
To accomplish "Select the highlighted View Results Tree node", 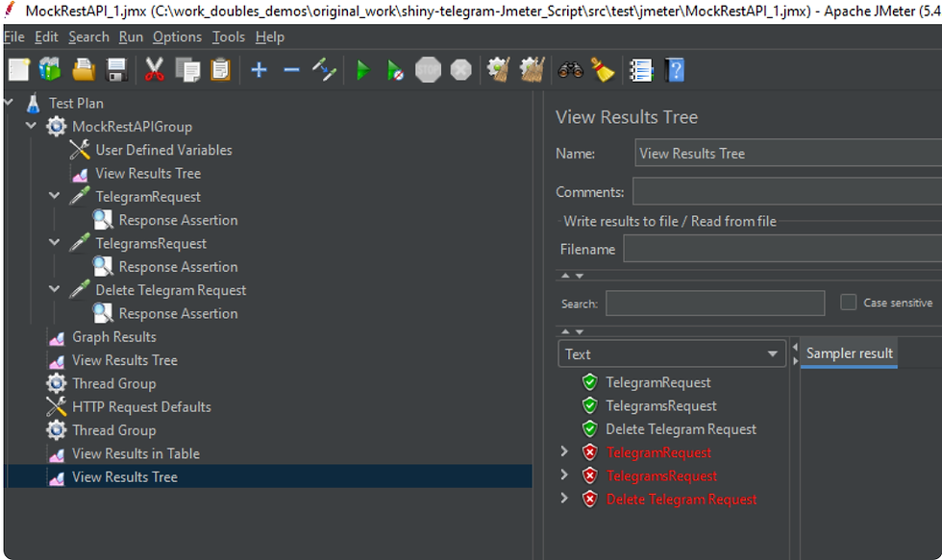I will click(x=124, y=477).
